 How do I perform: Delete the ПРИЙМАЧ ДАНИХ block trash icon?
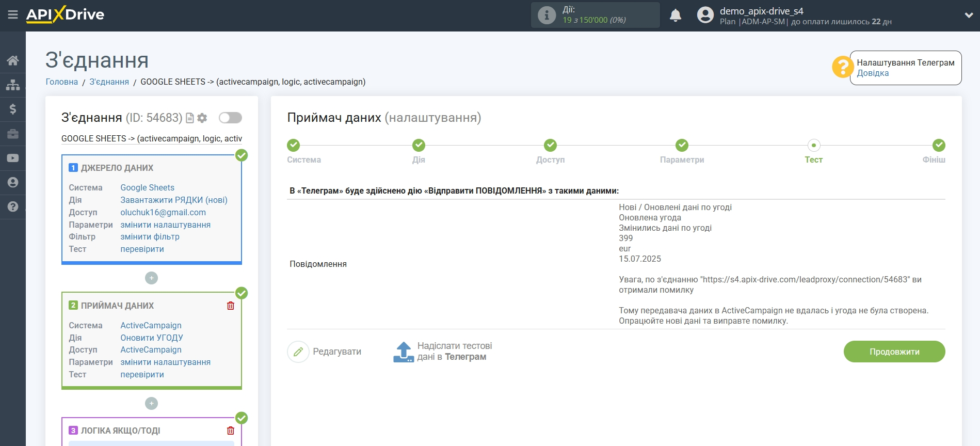click(231, 306)
